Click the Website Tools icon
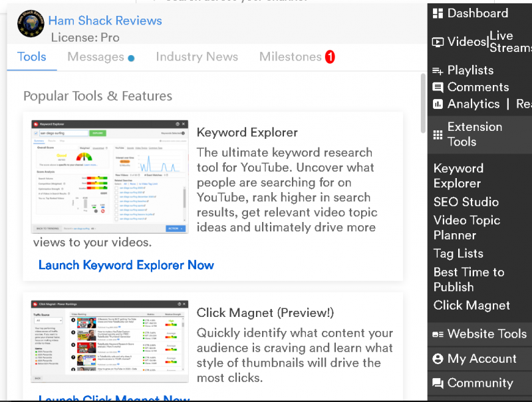 tap(438, 334)
